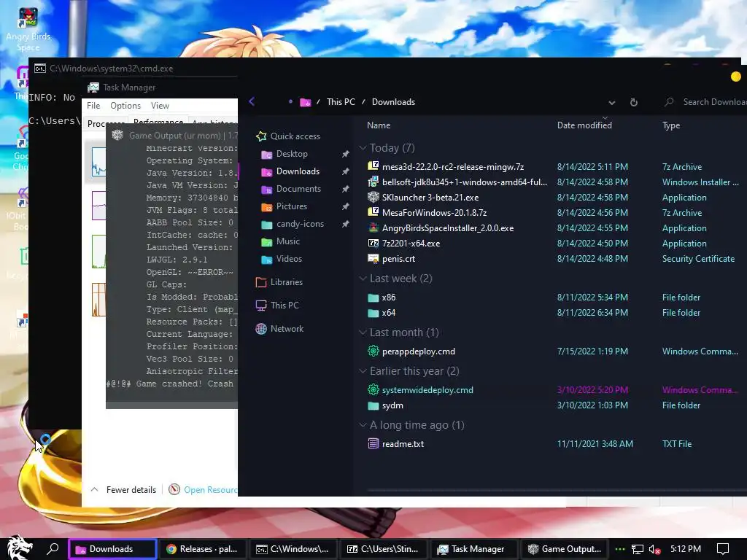Click Fewer details in Task Manager

123,489
